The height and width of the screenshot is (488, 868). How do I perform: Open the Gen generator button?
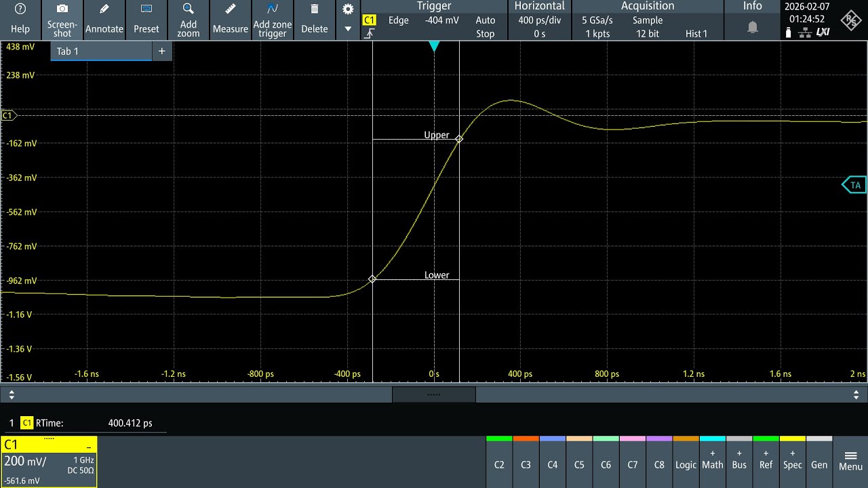point(819,462)
